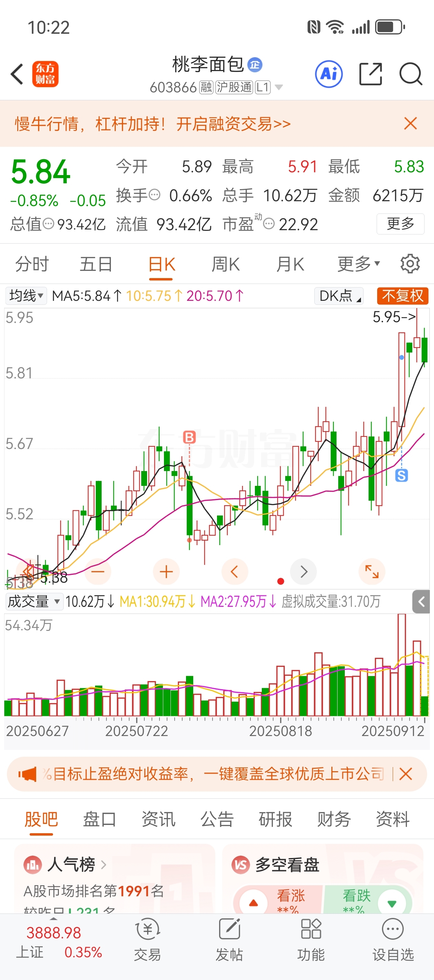Tap the 融 margin tag beside stock code
This screenshot has width=434, height=980.
click(206, 88)
